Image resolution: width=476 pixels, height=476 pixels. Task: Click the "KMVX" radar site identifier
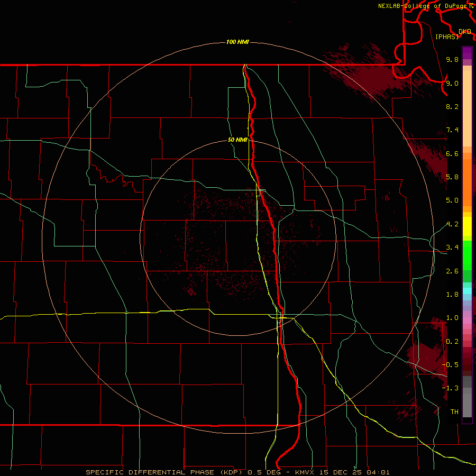coord(305,472)
